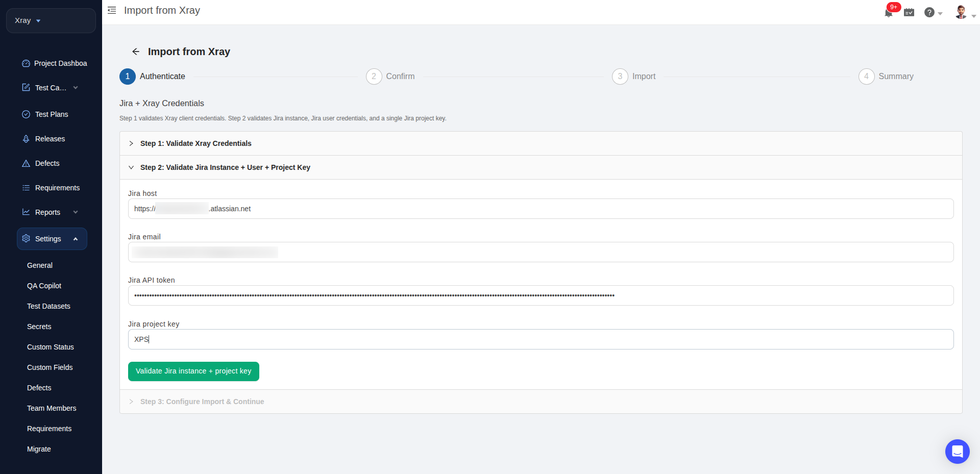Open Team Members settings
The width and height of the screenshot is (980, 474).
point(52,408)
